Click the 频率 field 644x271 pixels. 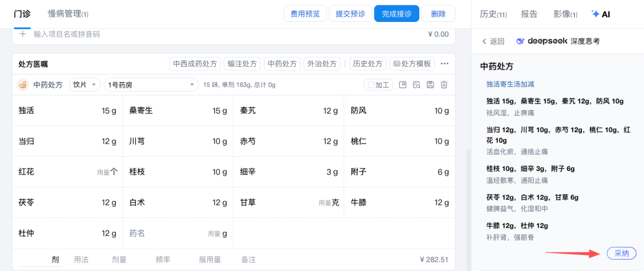[x=163, y=260]
